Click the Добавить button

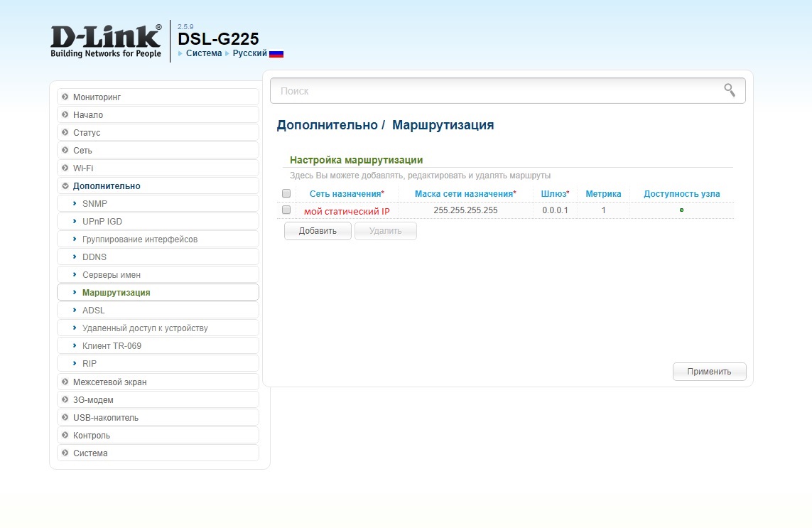318,231
